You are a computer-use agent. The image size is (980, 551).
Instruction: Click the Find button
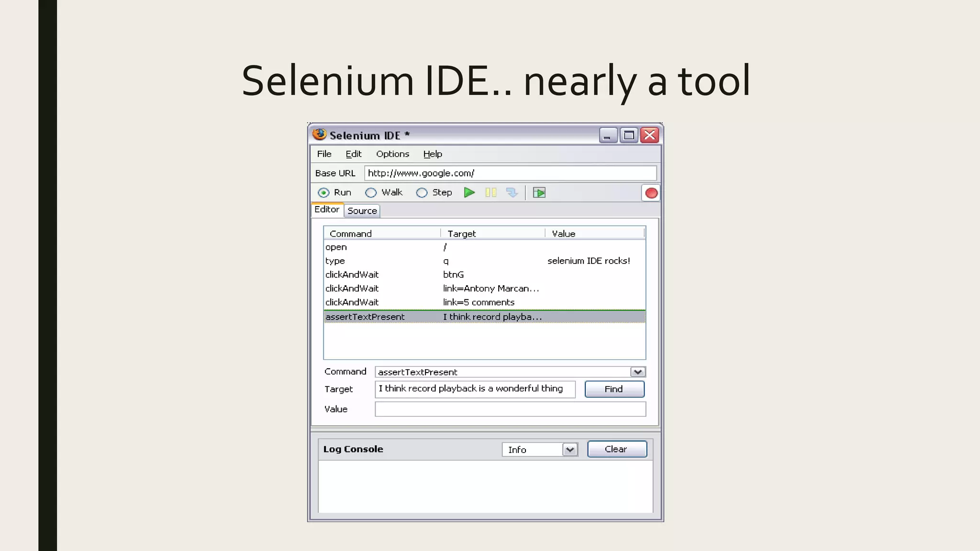coord(614,389)
